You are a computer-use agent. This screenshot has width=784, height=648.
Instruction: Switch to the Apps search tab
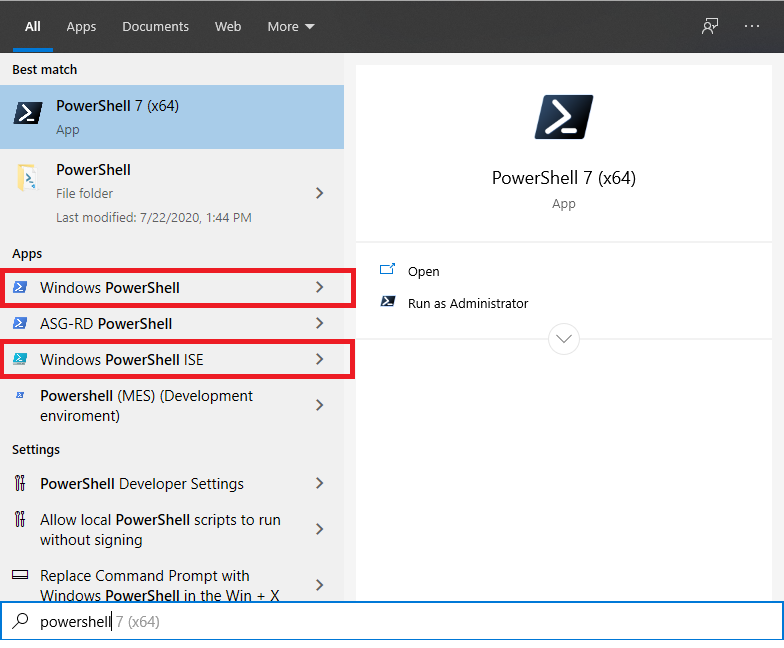[81, 26]
